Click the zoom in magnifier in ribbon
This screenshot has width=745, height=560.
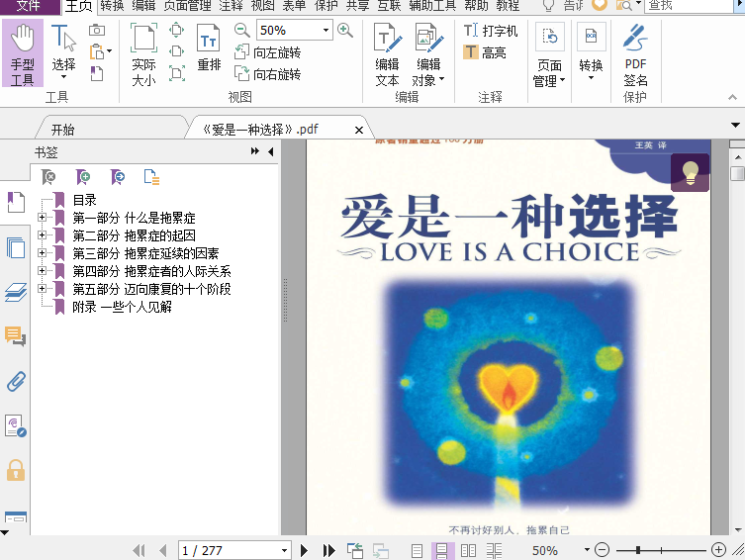click(x=345, y=31)
